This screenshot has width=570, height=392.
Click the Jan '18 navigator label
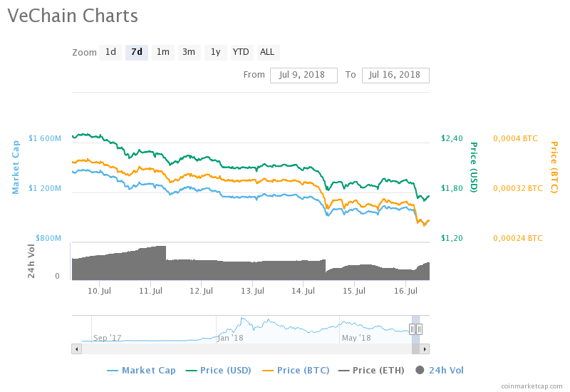pos(230,338)
